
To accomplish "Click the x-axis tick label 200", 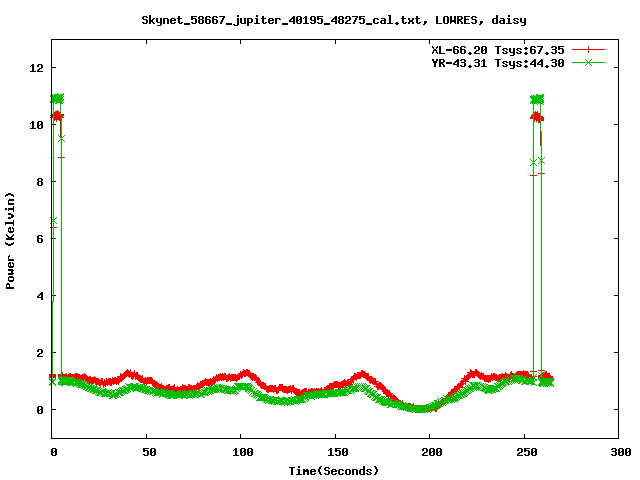I will point(432,452).
